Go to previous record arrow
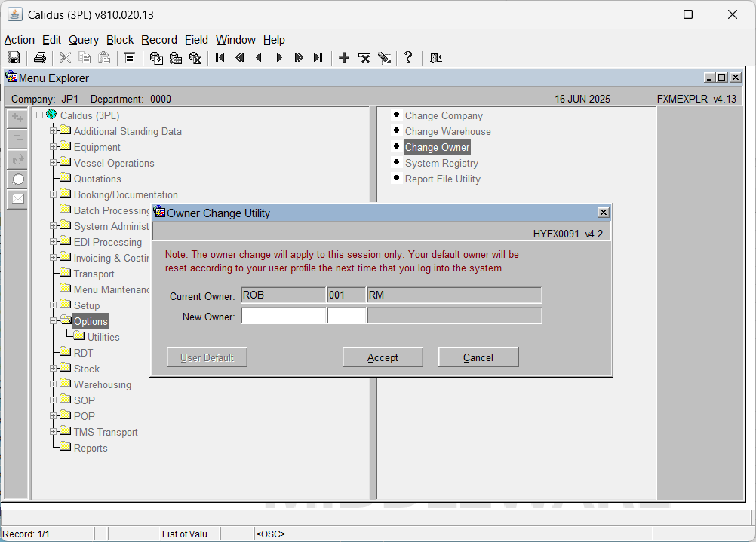 coord(259,58)
